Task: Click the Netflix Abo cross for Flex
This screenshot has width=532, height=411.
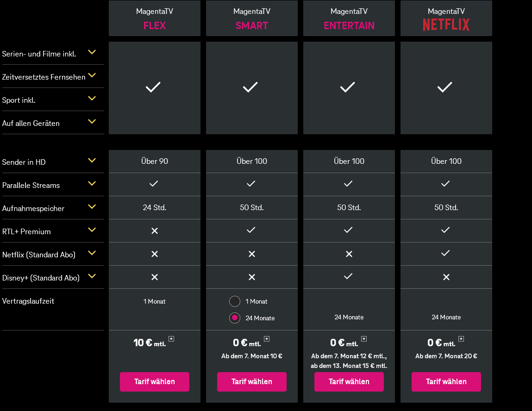Action: (x=155, y=254)
